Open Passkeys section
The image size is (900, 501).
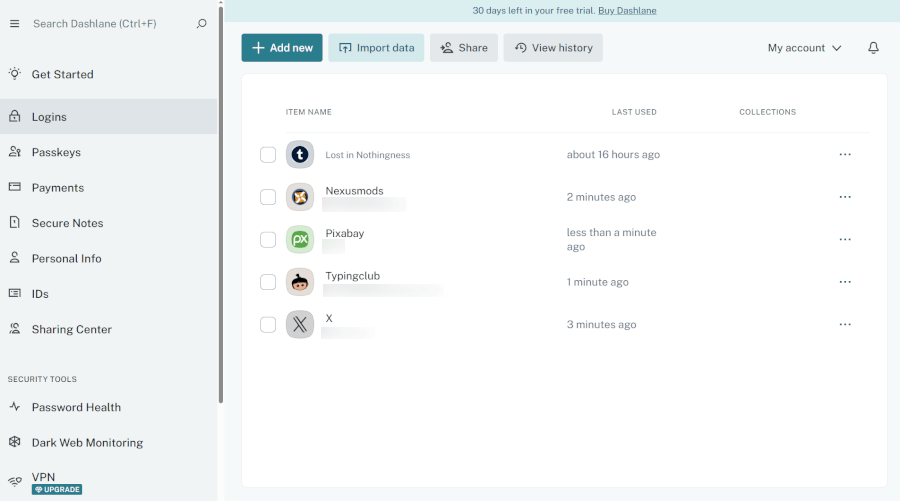click(108, 152)
